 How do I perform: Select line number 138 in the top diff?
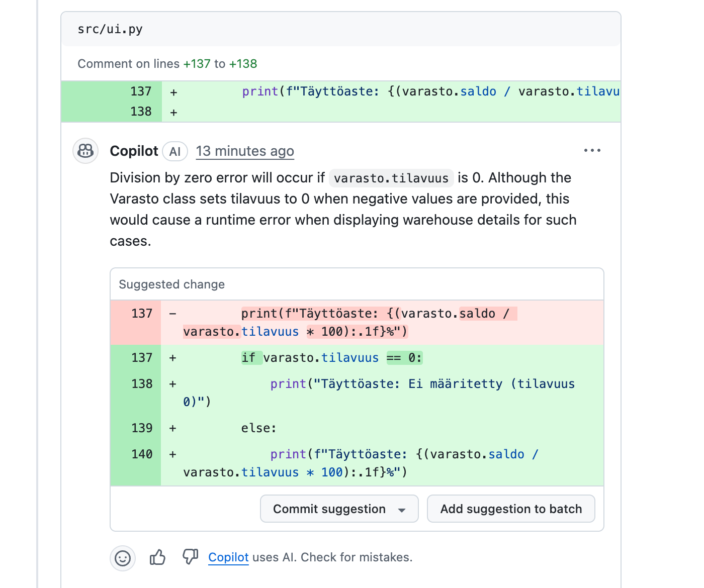coord(141,112)
